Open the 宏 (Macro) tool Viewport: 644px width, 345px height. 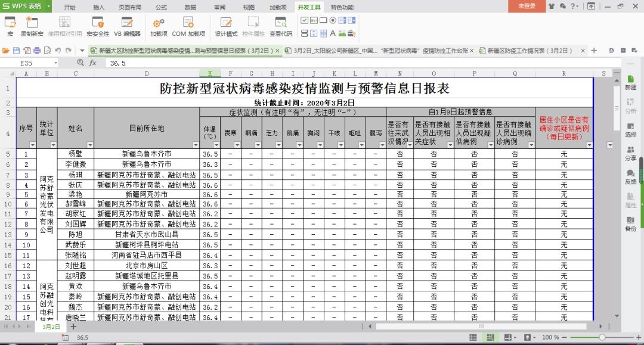pos(10,27)
